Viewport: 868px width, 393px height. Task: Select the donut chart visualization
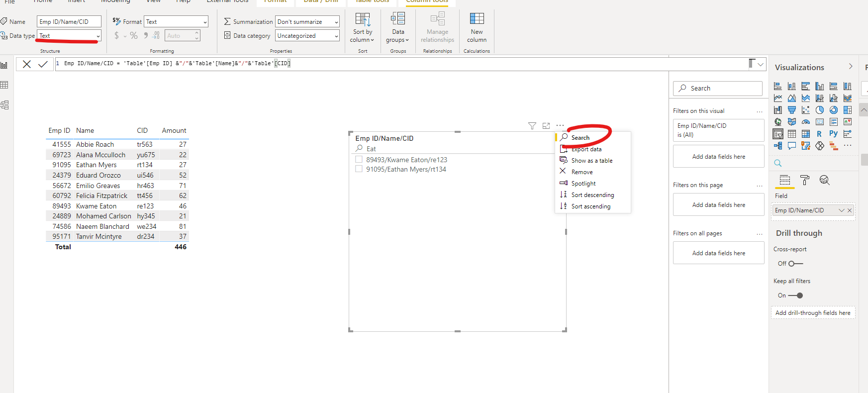(x=834, y=110)
